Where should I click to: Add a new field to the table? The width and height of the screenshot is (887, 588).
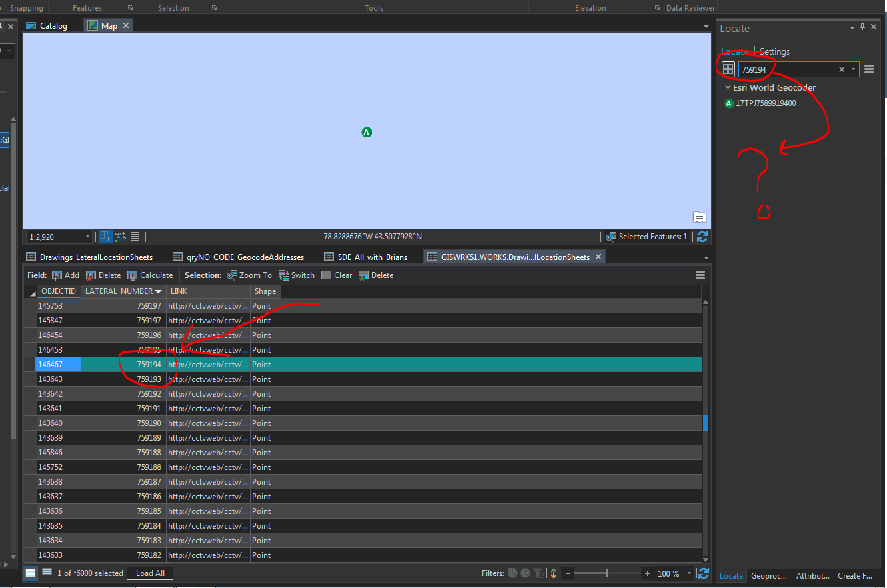(x=65, y=275)
